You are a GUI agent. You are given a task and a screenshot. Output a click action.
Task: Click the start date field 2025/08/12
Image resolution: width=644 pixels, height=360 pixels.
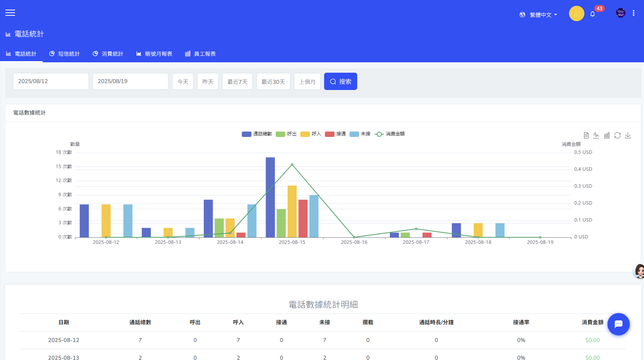click(x=51, y=81)
